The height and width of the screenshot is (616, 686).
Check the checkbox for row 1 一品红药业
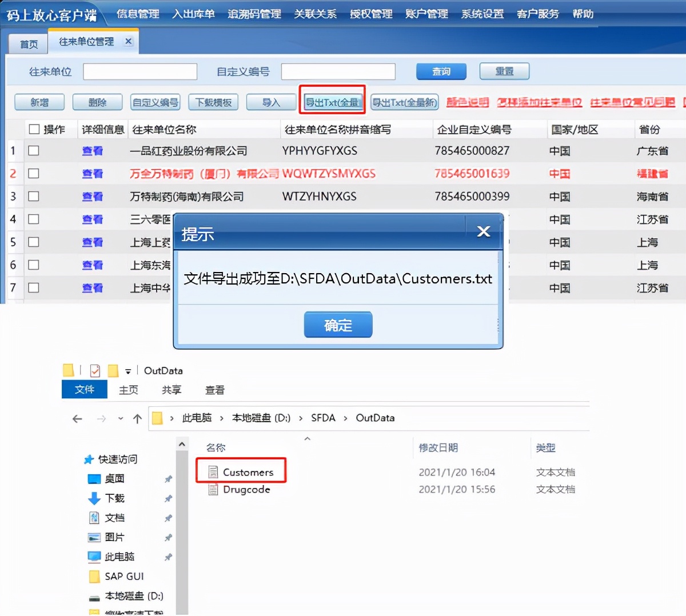click(33, 150)
